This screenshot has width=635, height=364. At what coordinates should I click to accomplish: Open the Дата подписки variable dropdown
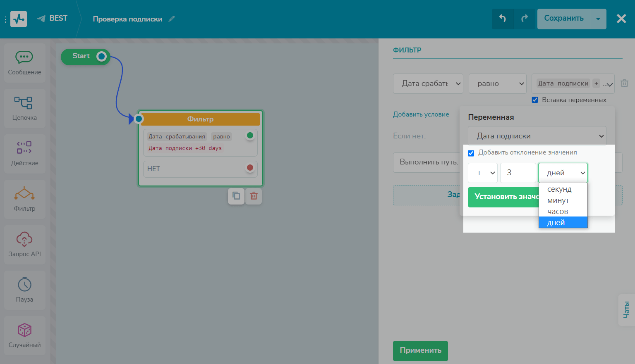(537, 136)
